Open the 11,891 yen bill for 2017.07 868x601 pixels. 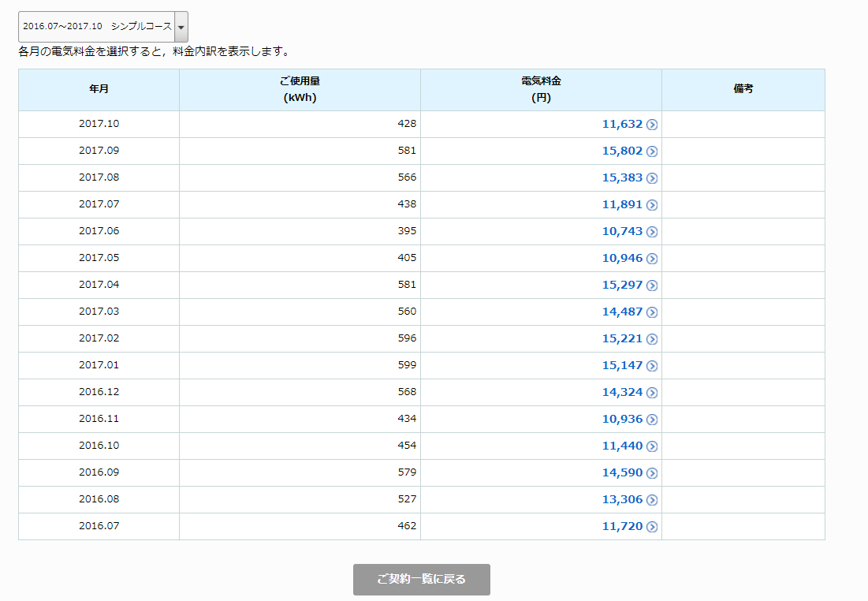tap(622, 204)
